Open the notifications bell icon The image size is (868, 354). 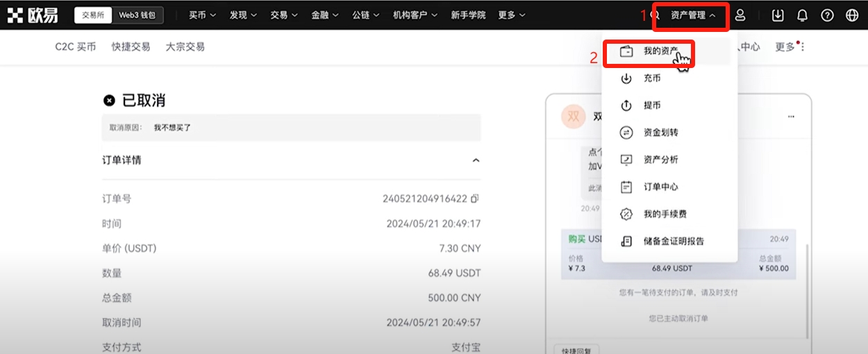(802, 15)
